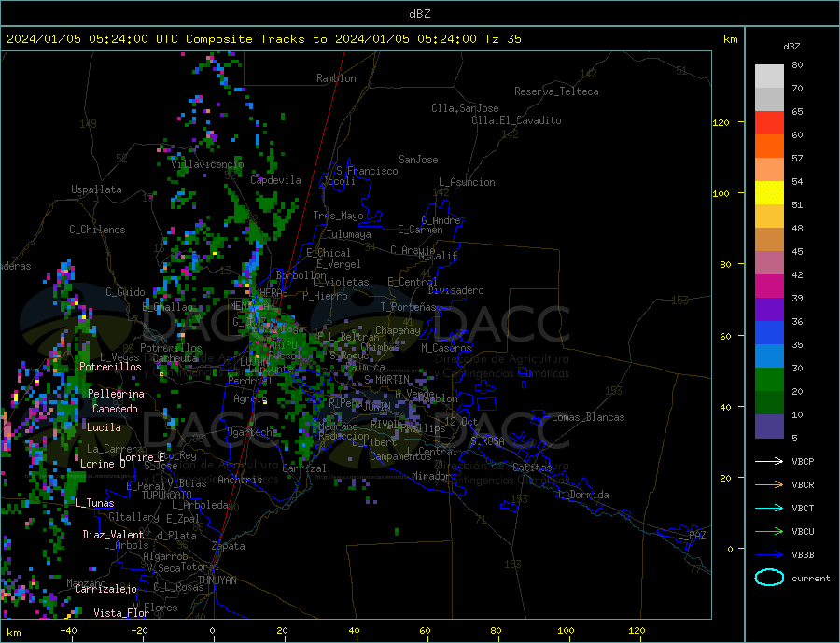Click the 'C_Chilenos' map label

tap(97, 230)
